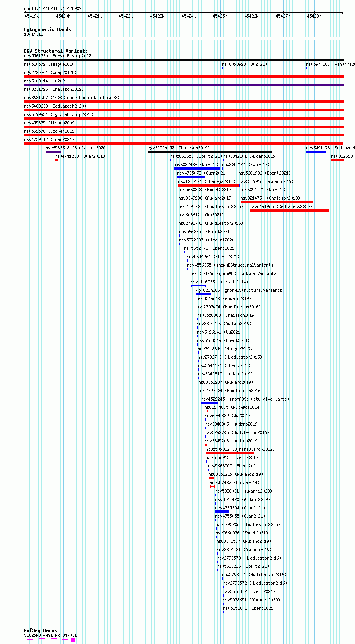
Task: Select nsv5661986 (Ebert2021) label
Action: coord(264,173)
